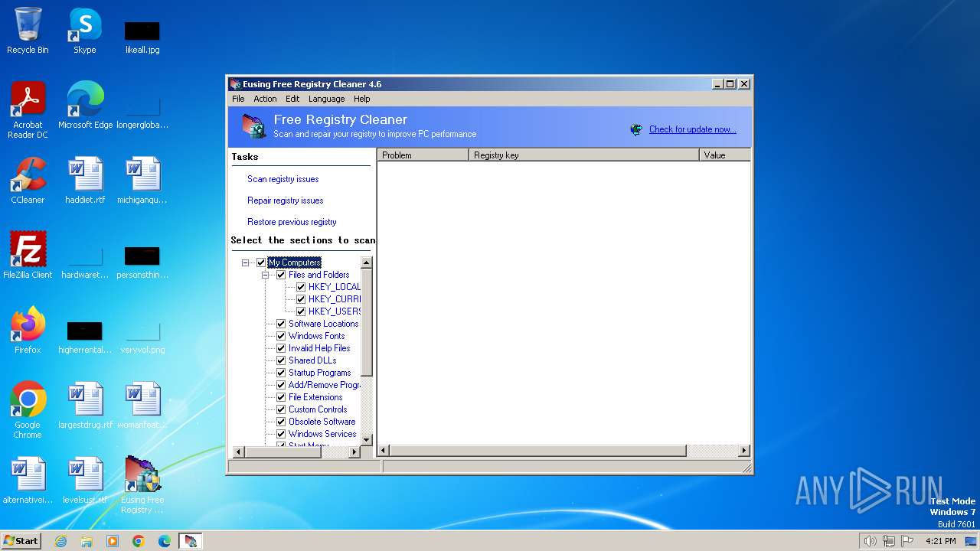Click the globe icon beside the update link
Screen dimensions: 980x551
tap(636, 129)
